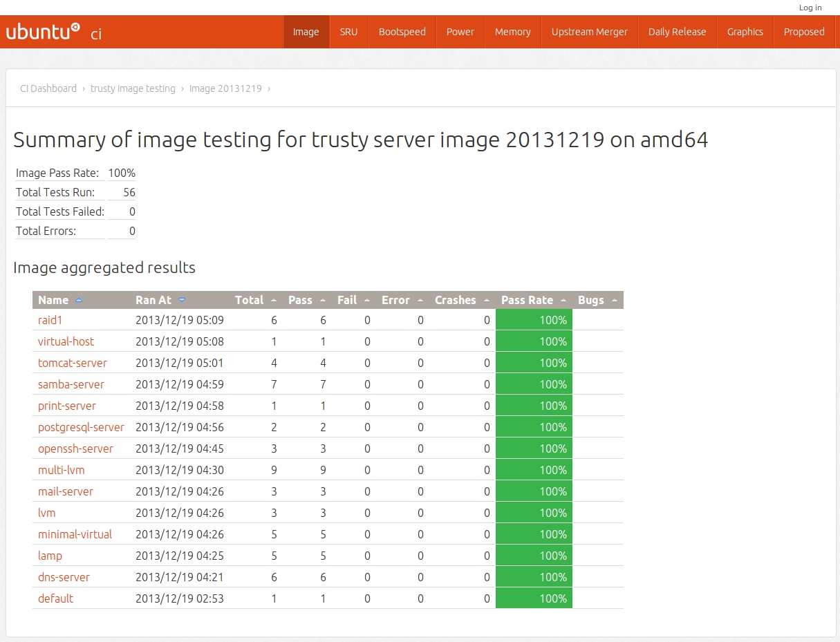The image size is (840, 642).
Task: Click the Crashes column header
Action: tap(463, 300)
